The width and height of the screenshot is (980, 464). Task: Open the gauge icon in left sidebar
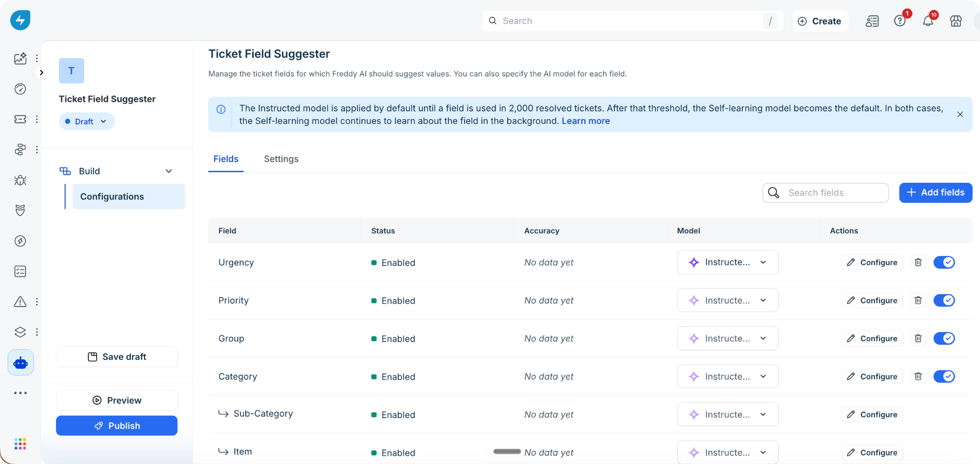click(20, 89)
